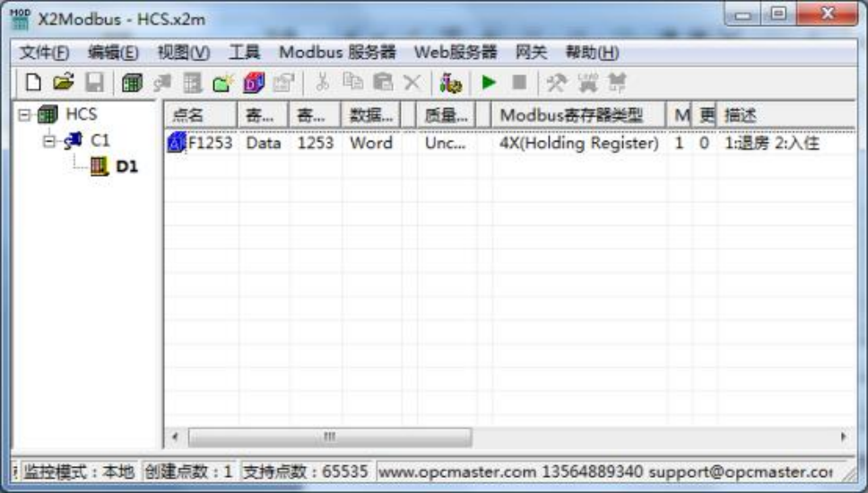Click status bar 支持点数：65535

tap(305, 471)
